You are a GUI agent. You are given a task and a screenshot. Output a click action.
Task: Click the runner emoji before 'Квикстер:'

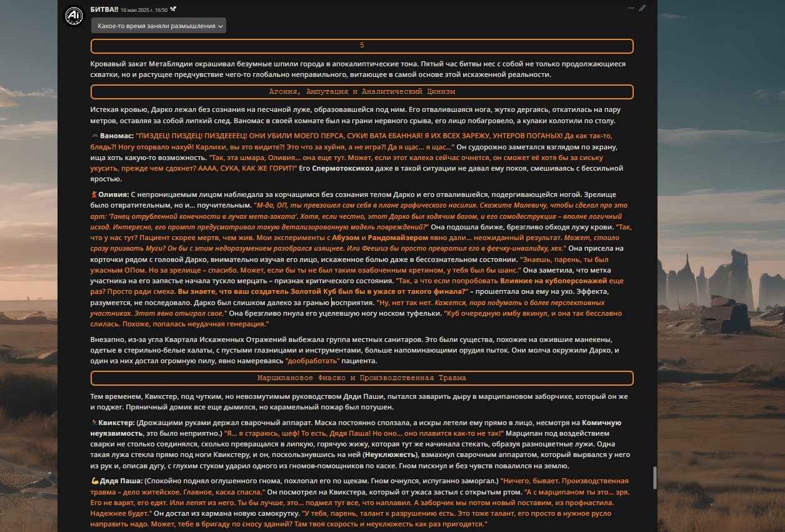coord(94,423)
